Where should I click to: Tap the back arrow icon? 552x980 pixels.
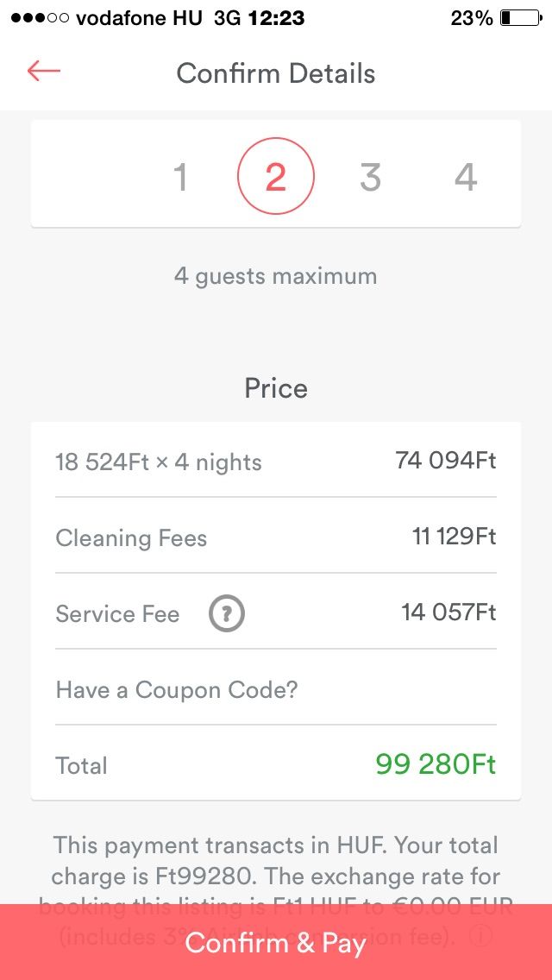pos(43,72)
